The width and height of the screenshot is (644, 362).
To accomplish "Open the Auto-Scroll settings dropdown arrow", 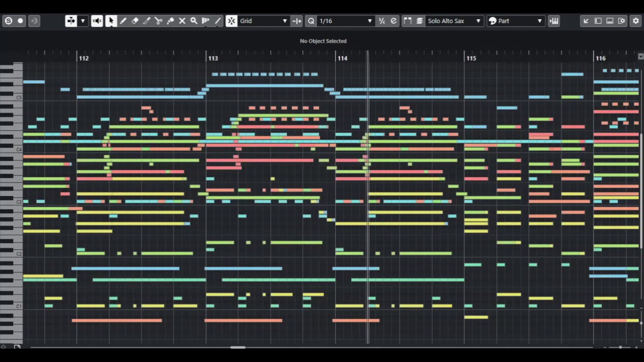I will coord(83,21).
